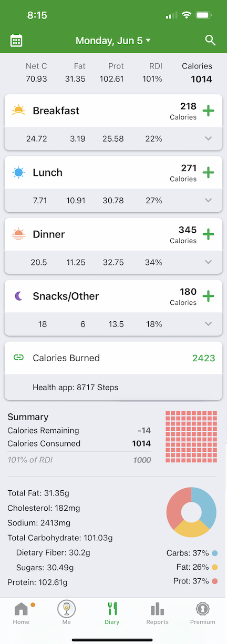Tap the purple moon Snacks icon
This screenshot has height=644, width=227.
[x=18, y=296]
